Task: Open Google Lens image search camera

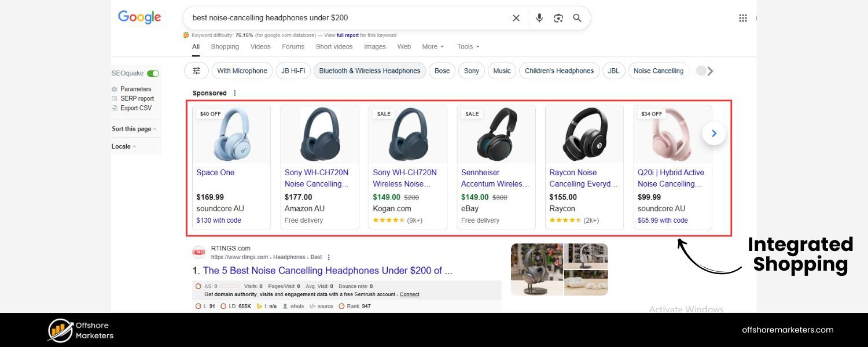Action: pos(558,18)
